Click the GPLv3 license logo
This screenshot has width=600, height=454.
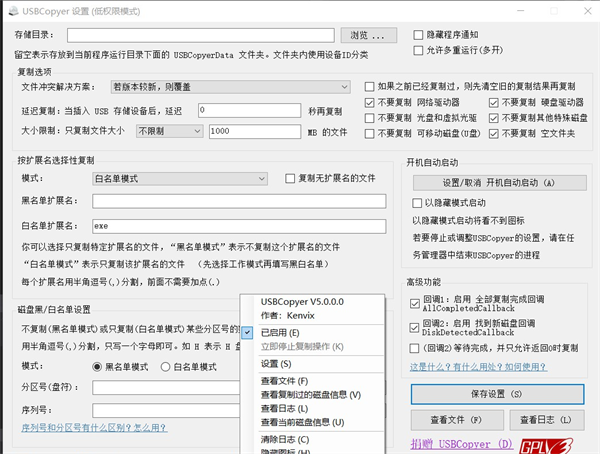click(x=555, y=443)
